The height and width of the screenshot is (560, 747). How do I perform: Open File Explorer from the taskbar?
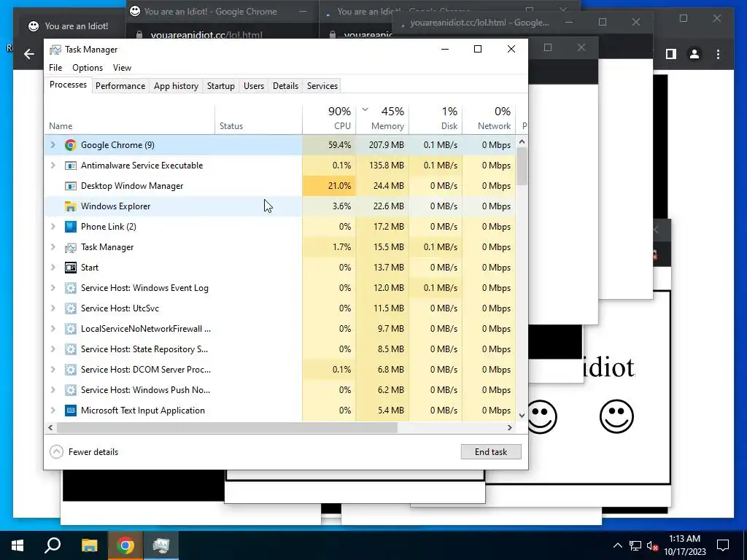[x=89, y=545]
